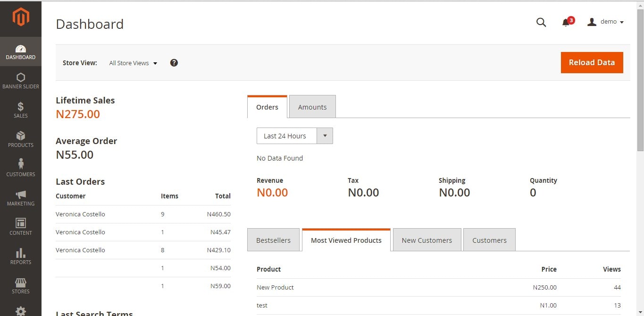Open notifications bell with 3 alerts

568,22
